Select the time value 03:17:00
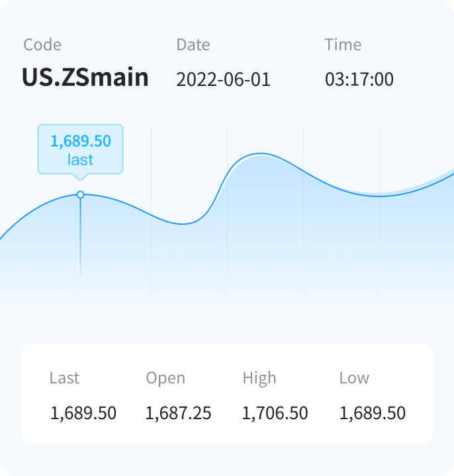 pyautogui.click(x=359, y=79)
